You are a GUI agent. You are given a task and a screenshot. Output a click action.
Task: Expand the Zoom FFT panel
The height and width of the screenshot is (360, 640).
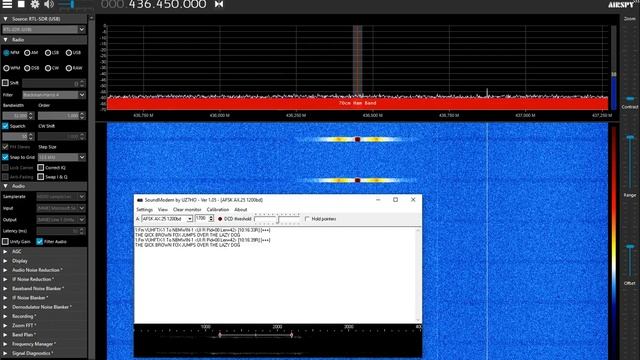click(x=5, y=326)
